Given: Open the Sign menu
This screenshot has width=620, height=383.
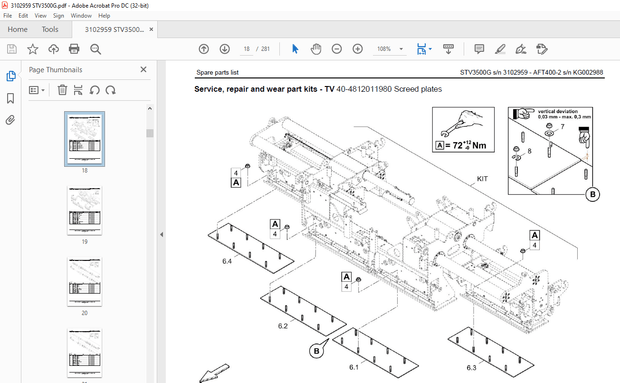Looking at the screenshot, I should tap(59, 16).
